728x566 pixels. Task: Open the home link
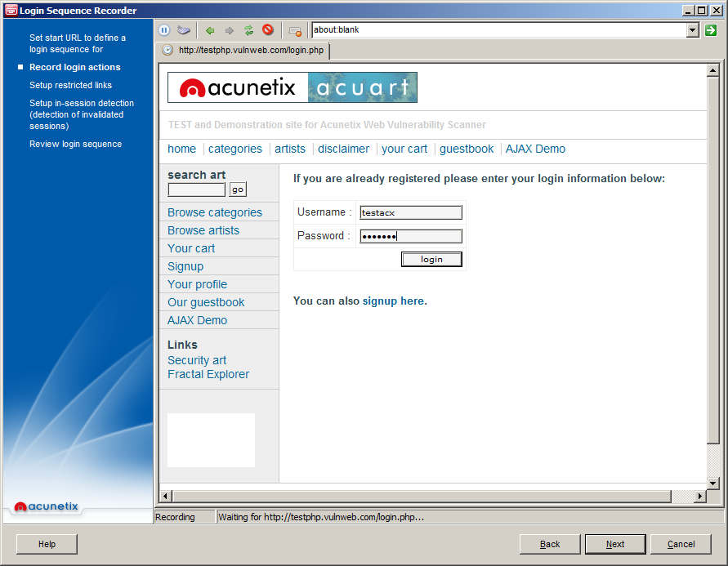click(x=181, y=149)
